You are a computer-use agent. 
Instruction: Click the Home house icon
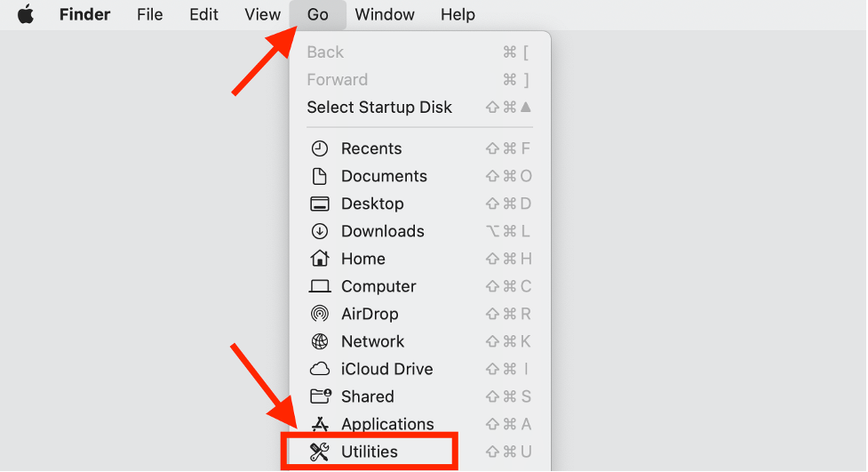point(319,259)
